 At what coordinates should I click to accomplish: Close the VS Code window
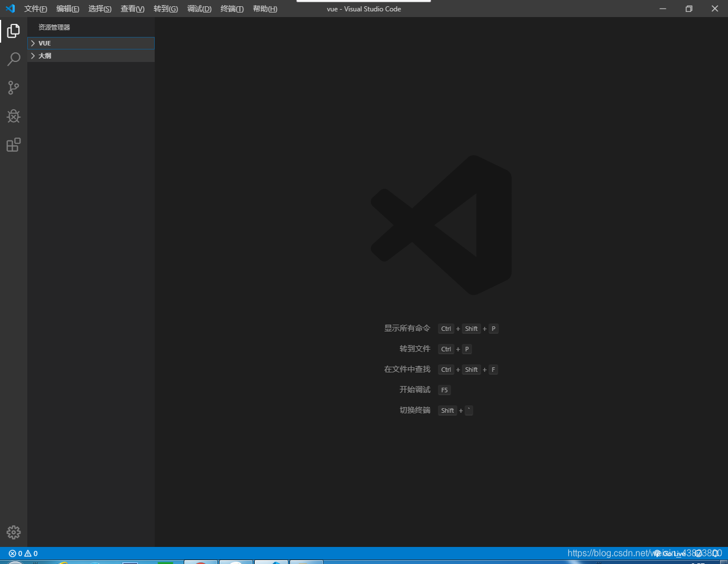tap(715, 9)
